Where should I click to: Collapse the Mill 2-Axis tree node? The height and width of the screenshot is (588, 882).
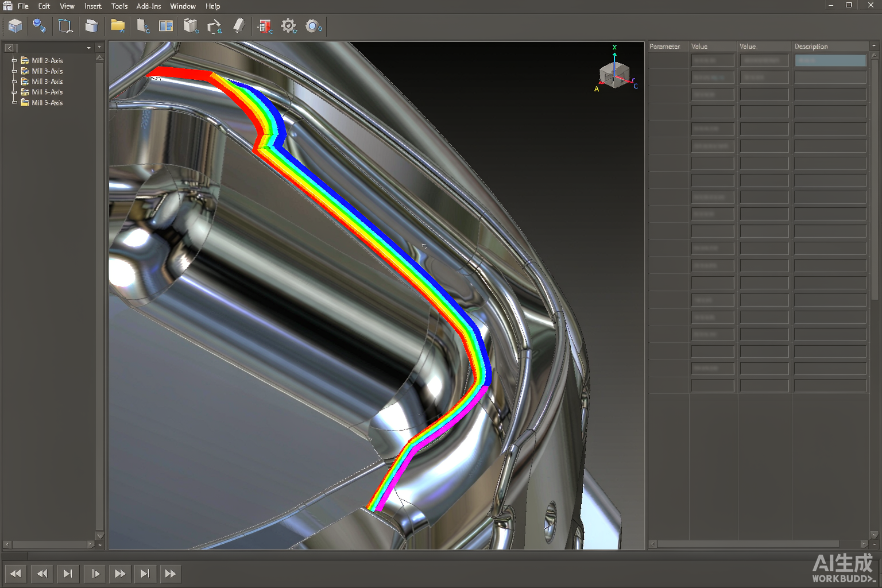[x=14, y=60]
